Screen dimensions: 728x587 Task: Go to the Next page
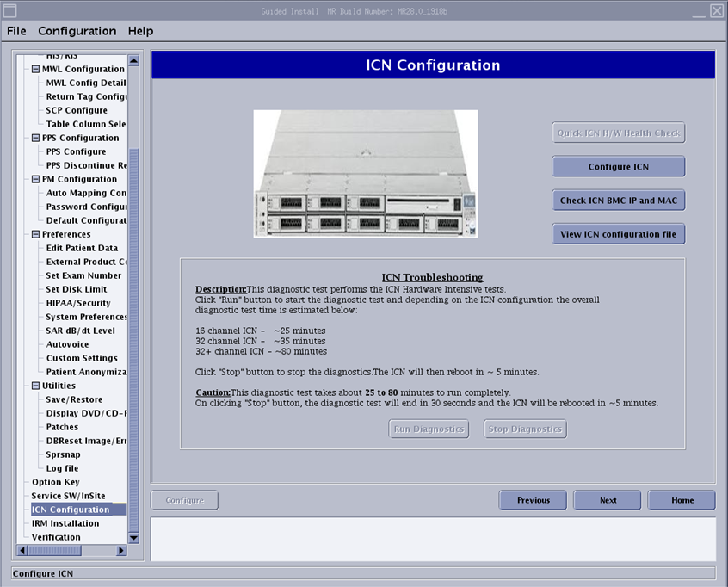coord(608,500)
